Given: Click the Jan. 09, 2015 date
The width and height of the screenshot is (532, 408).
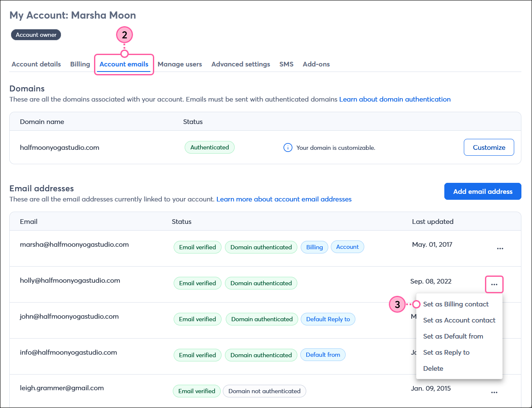Looking at the screenshot, I should (x=431, y=389).
